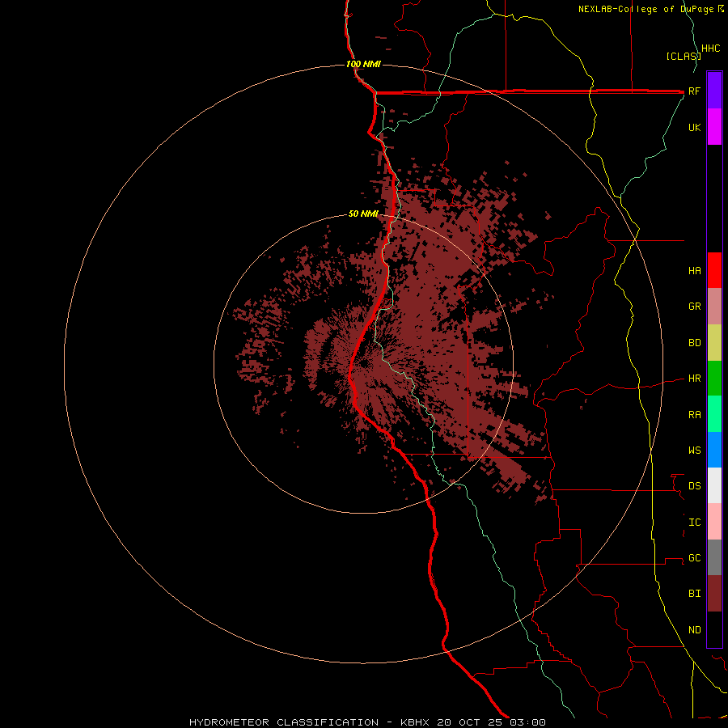Click the HR green legend swatch
Screen dimensions: 728x728
coord(714,379)
